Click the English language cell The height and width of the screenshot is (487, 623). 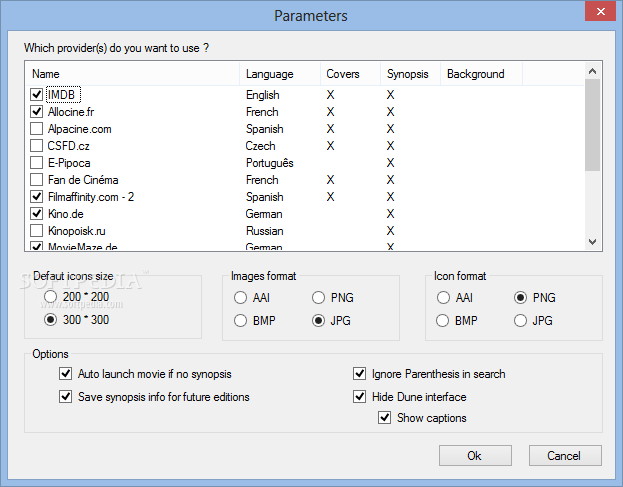tap(263, 95)
